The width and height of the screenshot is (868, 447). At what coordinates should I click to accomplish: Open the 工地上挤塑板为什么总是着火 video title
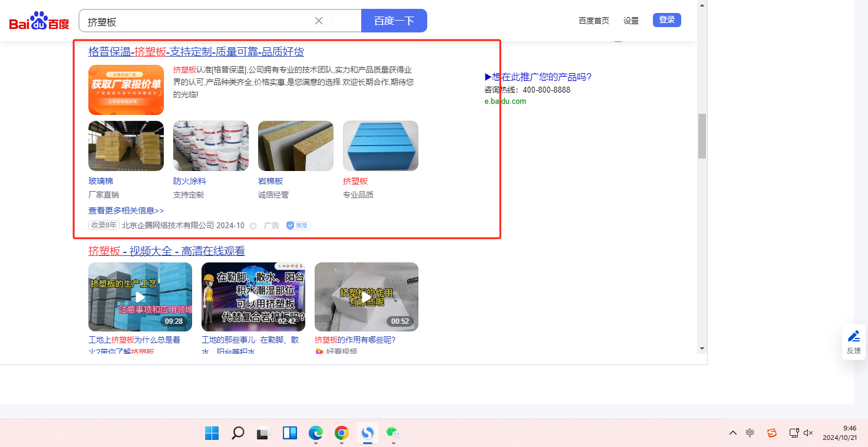point(134,345)
